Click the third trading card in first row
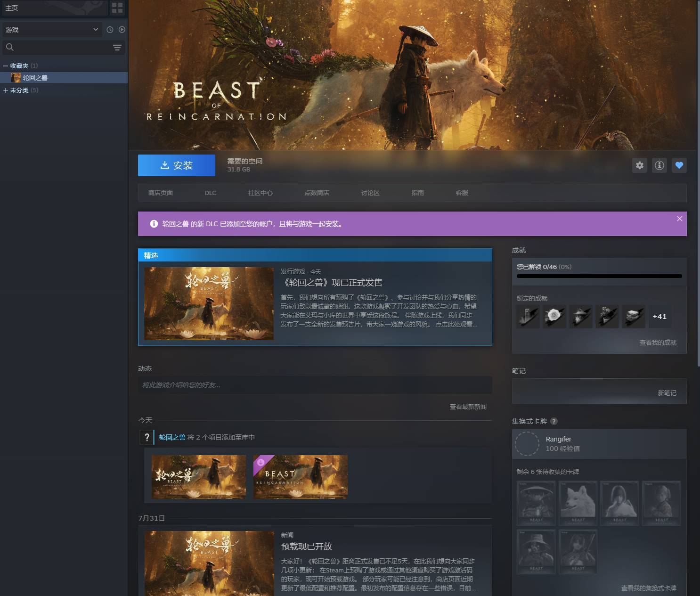The image size is (700, 596). [620, 503]
